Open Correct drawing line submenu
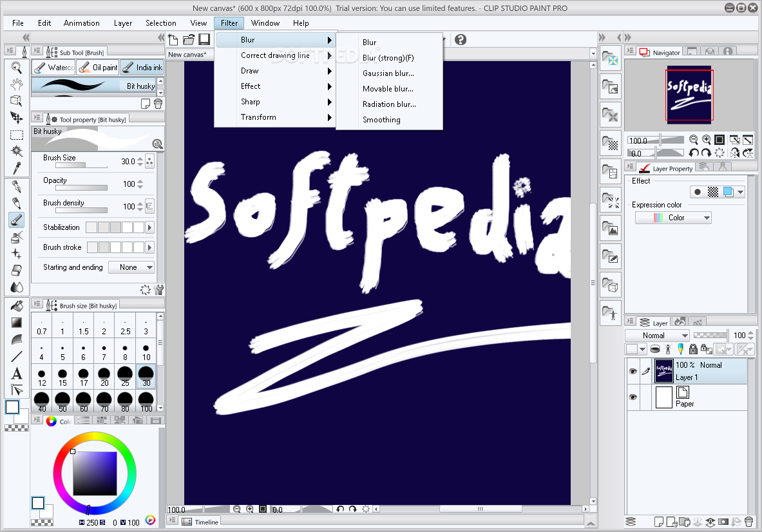The height and width of the screenshot is (532, 762). [275, 55]
